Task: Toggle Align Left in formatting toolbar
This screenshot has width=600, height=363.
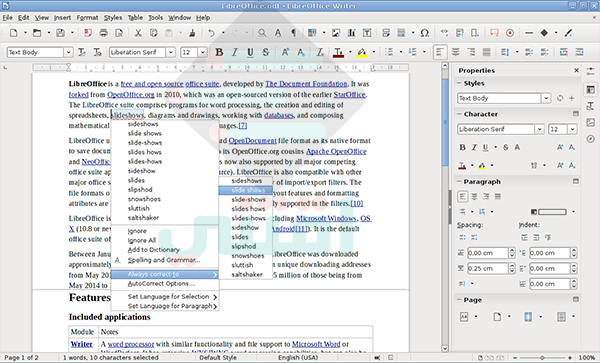Action: pos(440,52)
